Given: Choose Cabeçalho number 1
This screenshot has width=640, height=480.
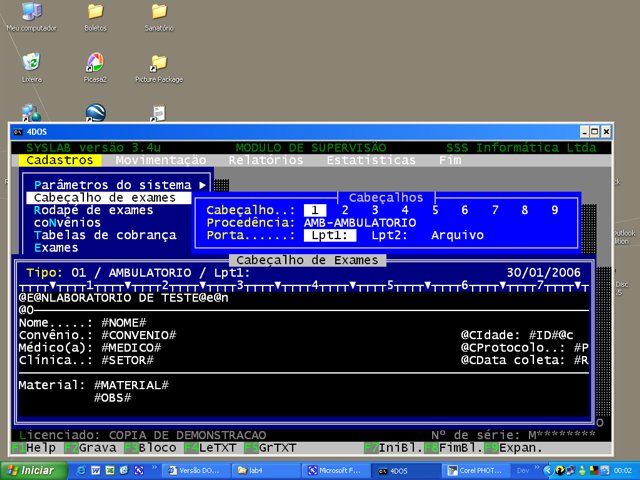Looking at the screenshot, I should click(x=315, y=210).
